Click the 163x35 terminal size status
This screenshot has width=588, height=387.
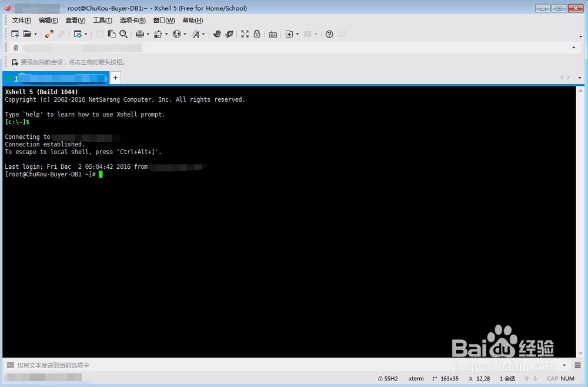pos(446,378)
